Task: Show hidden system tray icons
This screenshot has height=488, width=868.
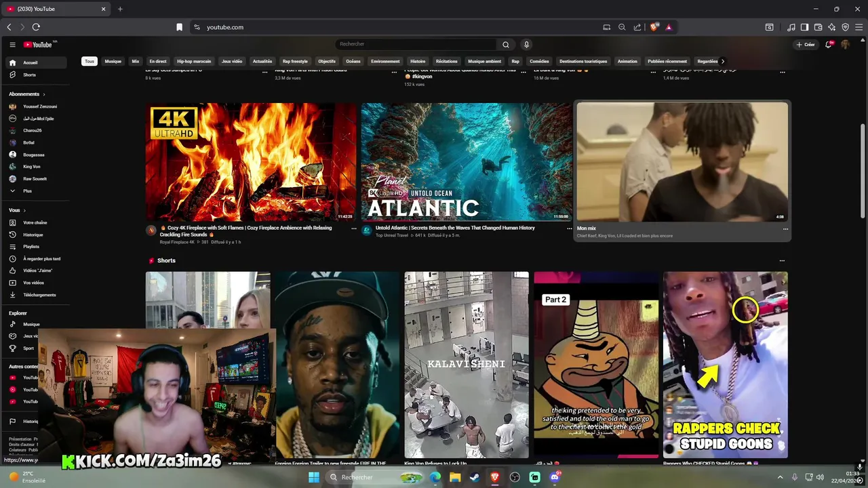Action: [780, 477]
